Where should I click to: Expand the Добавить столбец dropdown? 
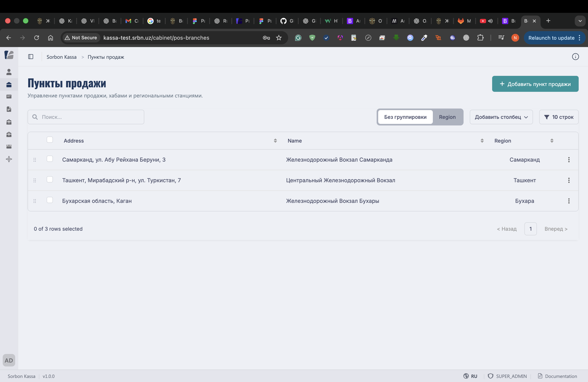coord(501,117)
